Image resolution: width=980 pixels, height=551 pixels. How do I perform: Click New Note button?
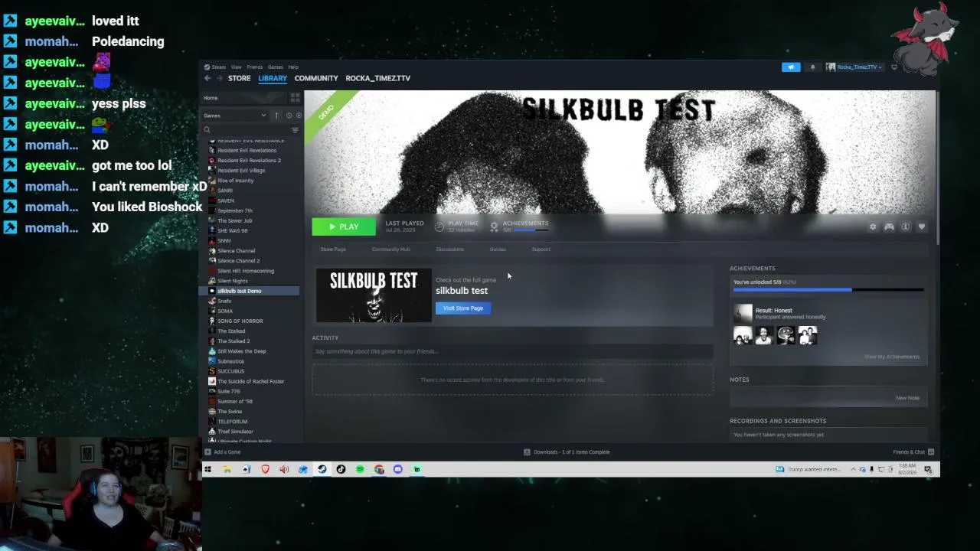[908, 398]
